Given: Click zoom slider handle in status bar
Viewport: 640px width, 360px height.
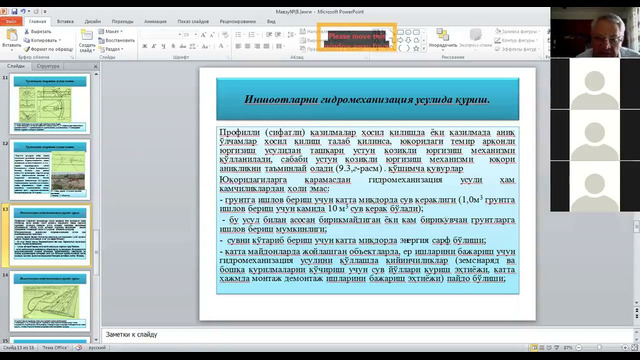Looking at the screenshot, I should [599, 347].
